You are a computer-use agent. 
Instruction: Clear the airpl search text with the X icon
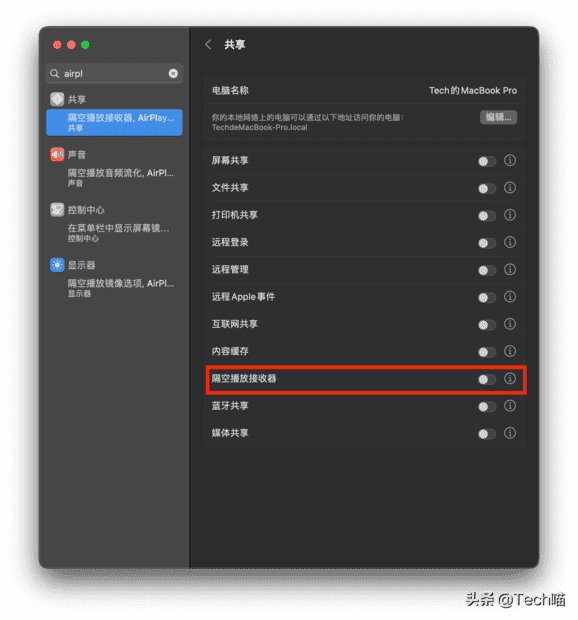(173, 74)
